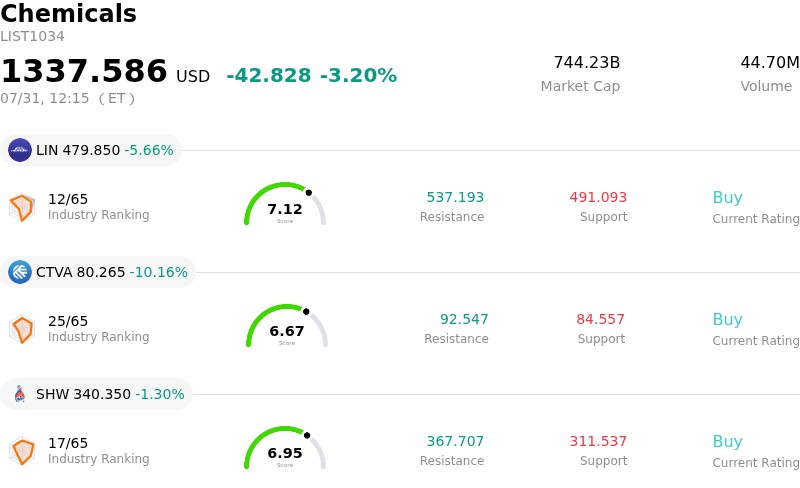Click the 537.193 resistance value

(x=455, y=197)
